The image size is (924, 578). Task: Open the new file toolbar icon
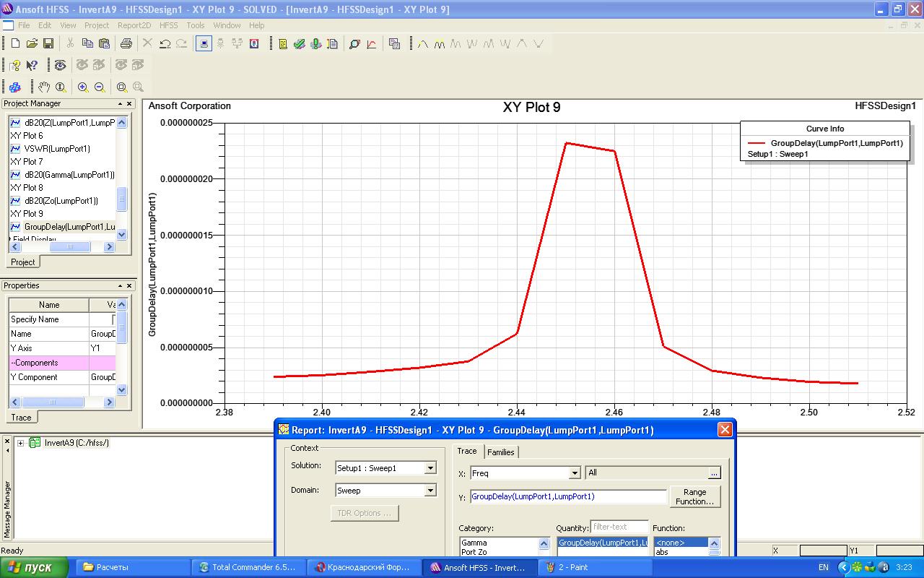point(15,44)
